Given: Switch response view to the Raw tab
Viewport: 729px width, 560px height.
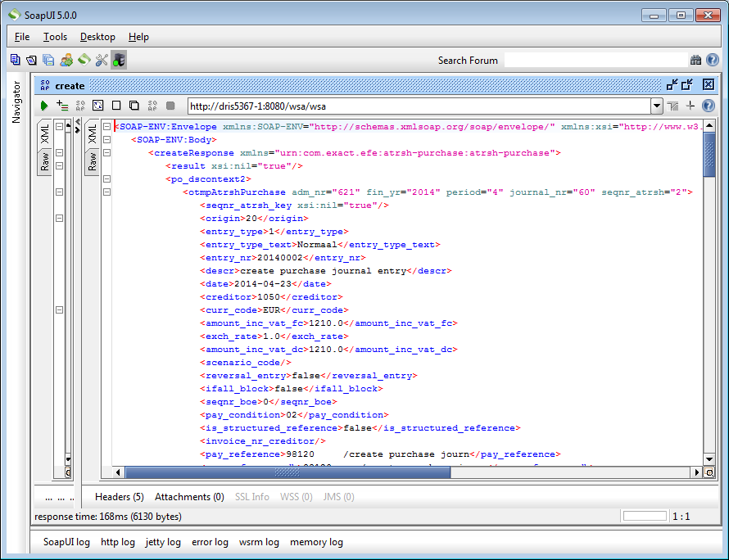Looking at the screenshot, I should pyautogui.click(x=92, y=161).
